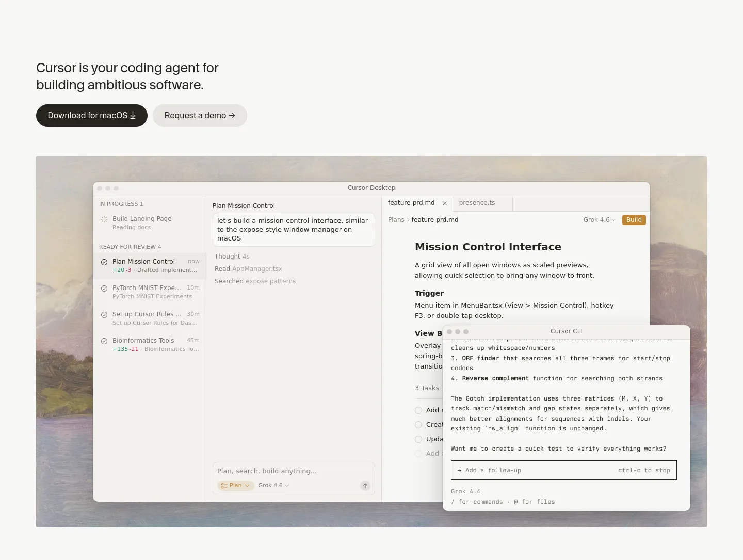The width and height of the screenshot is (743, 560).
Task: Click spinner icon beside Build Landing Page
Action: 104,219
